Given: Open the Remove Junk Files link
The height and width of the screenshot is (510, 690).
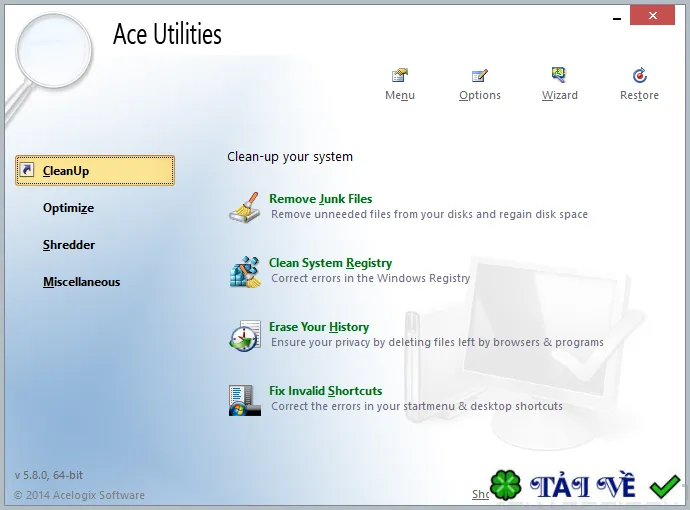Looking at the screenshot, I should 320,199.
